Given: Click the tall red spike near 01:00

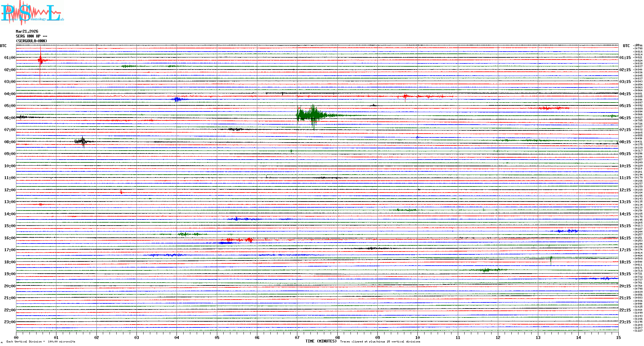Looking at the screenshot, I should click(x=40, y=60).
